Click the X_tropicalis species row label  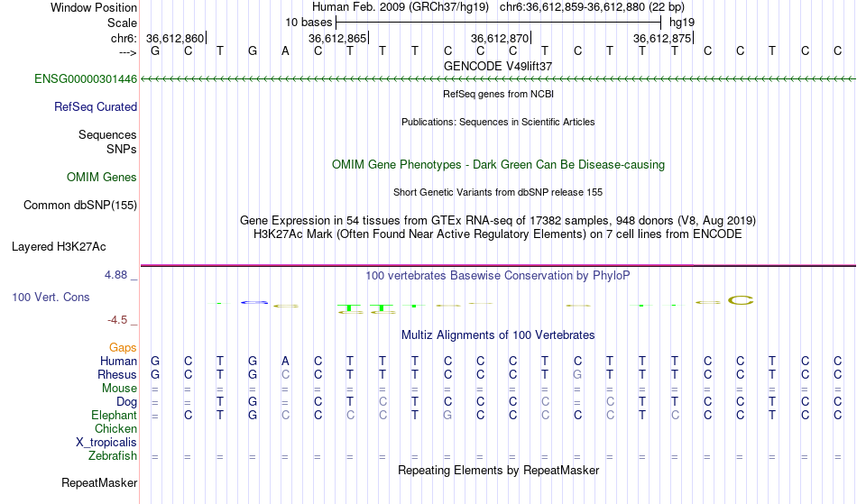coord(106,443)
